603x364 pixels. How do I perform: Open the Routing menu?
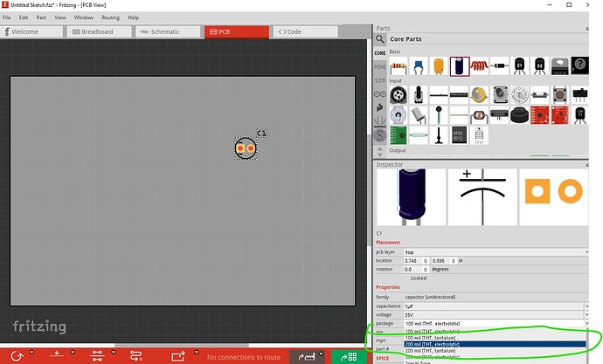[x=111, y=17]
